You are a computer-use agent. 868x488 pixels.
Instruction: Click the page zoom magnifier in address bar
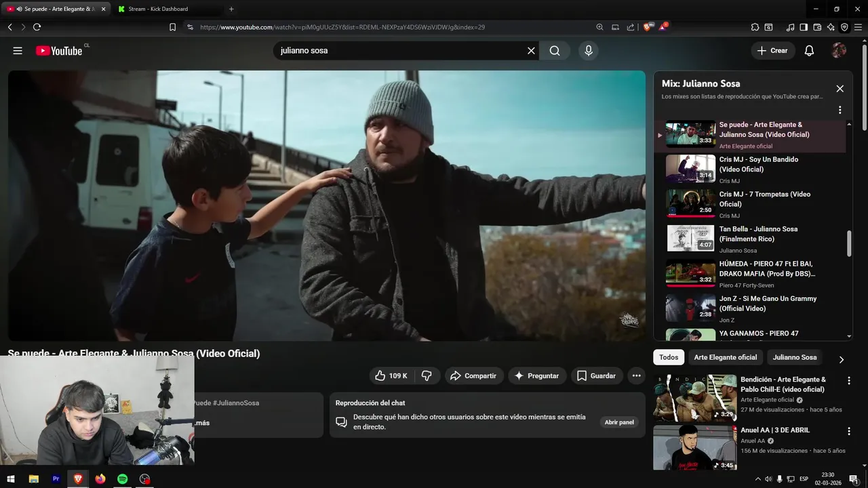point(599,27)
